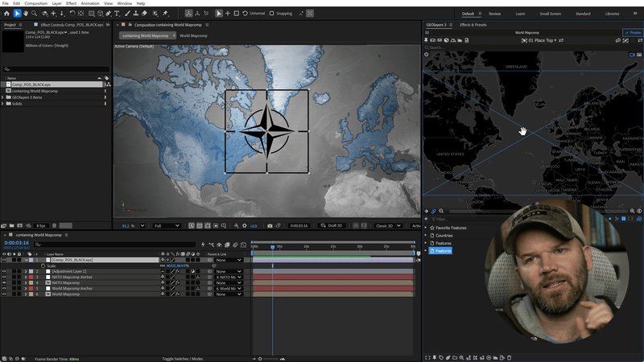The height and width of the screenshot is (362, 644).
Task: Open the Effect menu
Action: [71, 3]
